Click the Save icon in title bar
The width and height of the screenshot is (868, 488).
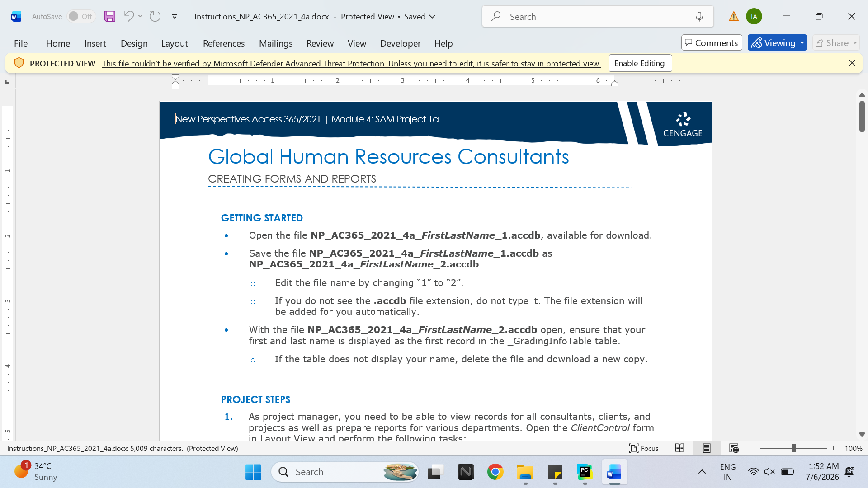110,16
